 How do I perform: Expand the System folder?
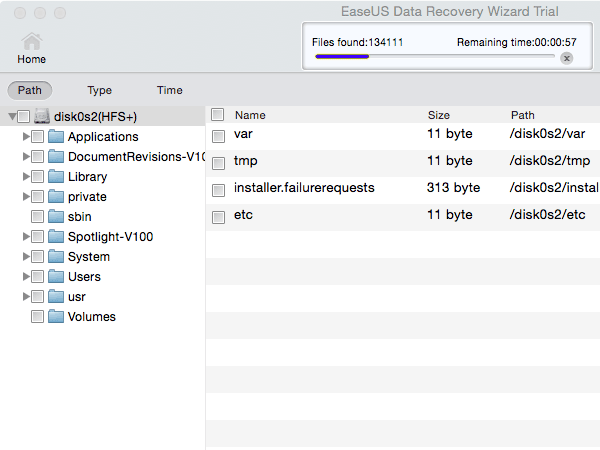pos(26,256)
